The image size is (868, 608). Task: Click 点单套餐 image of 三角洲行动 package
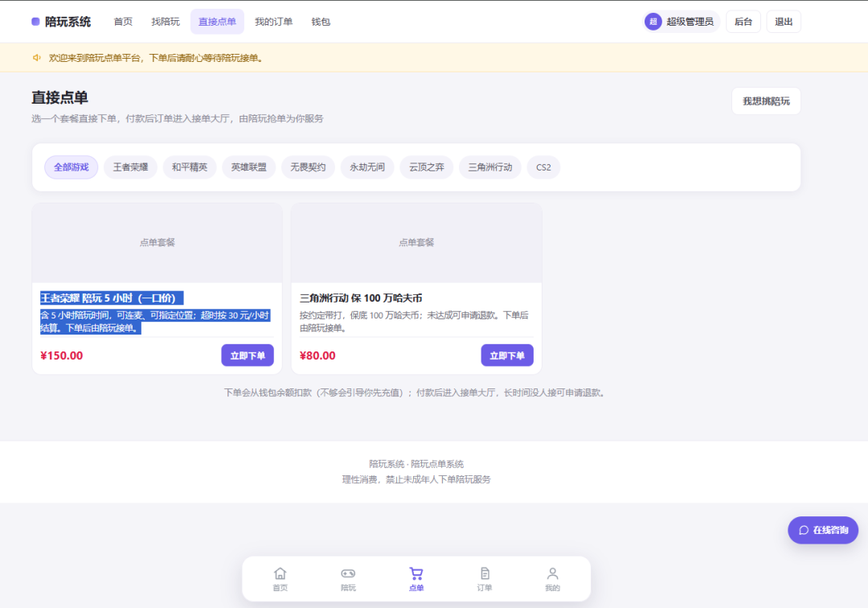tap(416, 243)
